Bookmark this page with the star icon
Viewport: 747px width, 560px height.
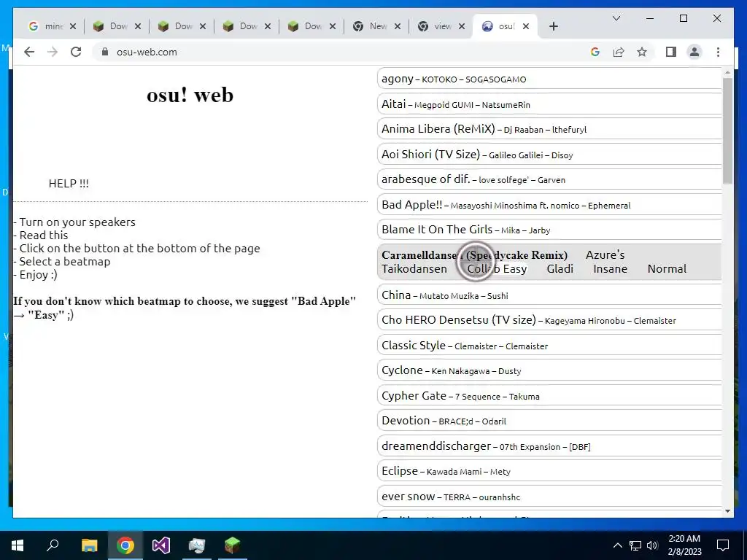point(642,52)
